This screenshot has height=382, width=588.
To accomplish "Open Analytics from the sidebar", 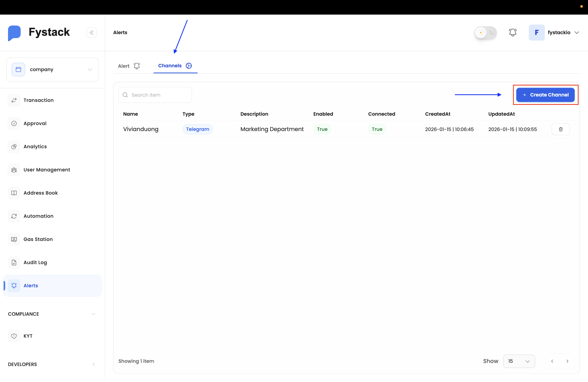I will 35,146.
